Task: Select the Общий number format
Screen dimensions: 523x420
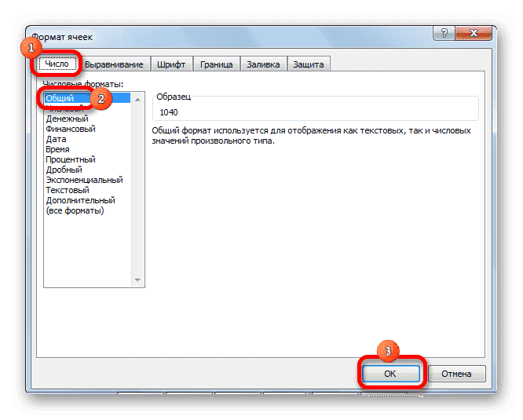Action: click(87, 98)
